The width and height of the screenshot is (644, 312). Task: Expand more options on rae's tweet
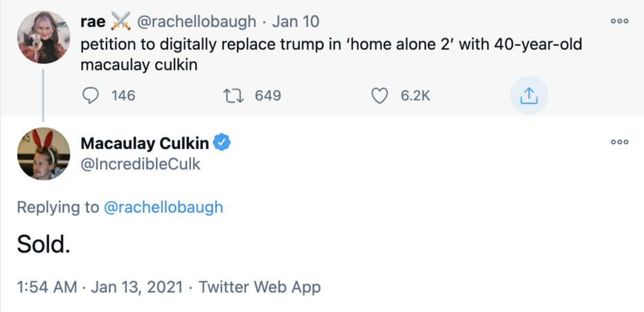[x=619, y=21]
